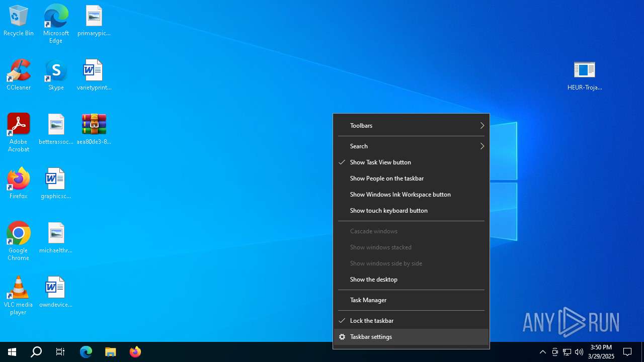Screen dimensions: 644x362
Task: Select the graphicsc Word document icon
Action: click(56, 184)
